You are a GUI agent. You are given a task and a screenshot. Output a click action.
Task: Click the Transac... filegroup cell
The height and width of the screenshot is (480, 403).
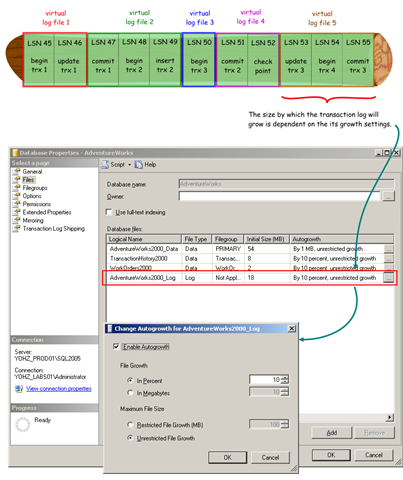pos(228,259)
